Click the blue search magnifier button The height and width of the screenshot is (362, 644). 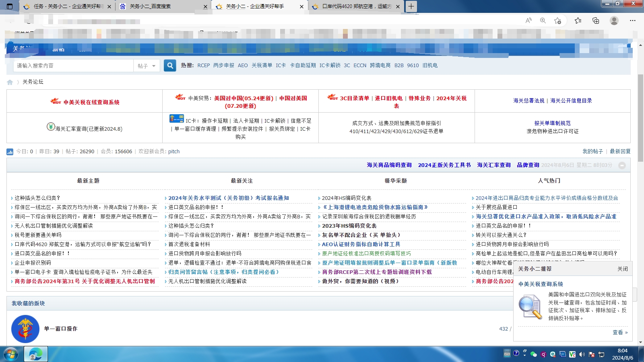pyautogui.click(x=170, y=66)
